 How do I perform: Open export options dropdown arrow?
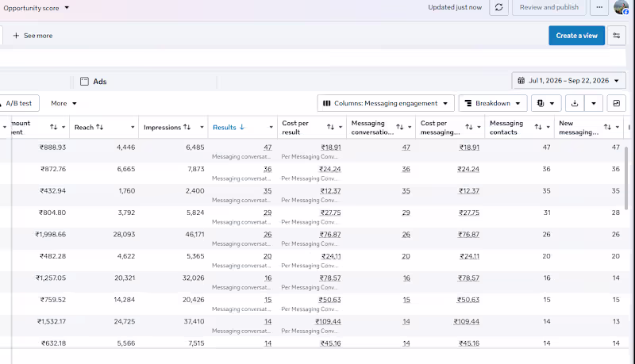(594, 103)
